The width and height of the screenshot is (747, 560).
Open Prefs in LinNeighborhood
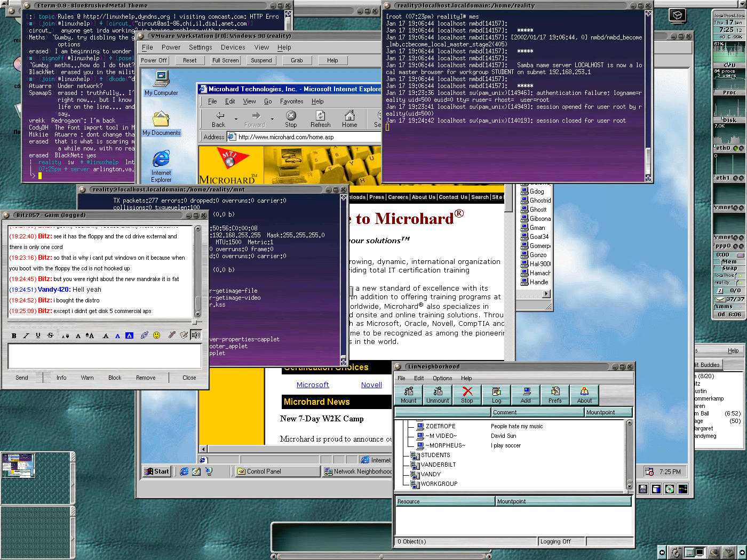(x=555, y=395)
